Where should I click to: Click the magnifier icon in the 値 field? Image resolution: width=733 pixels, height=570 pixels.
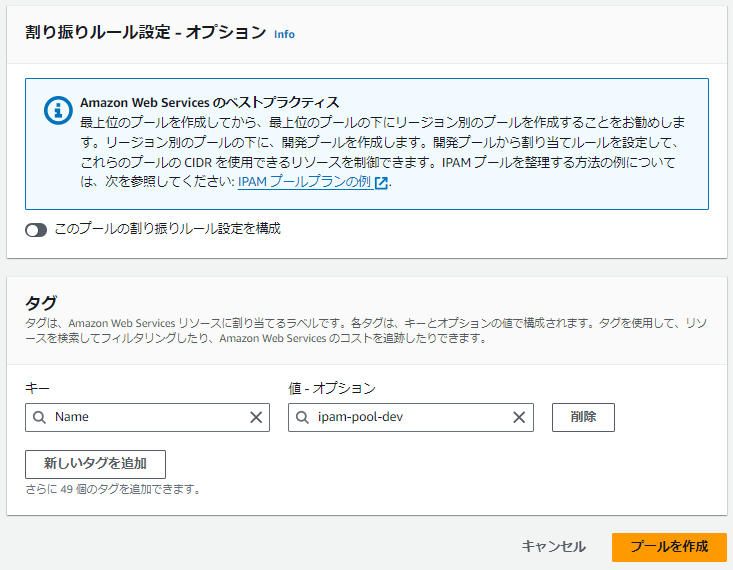(x=302, y=417)
